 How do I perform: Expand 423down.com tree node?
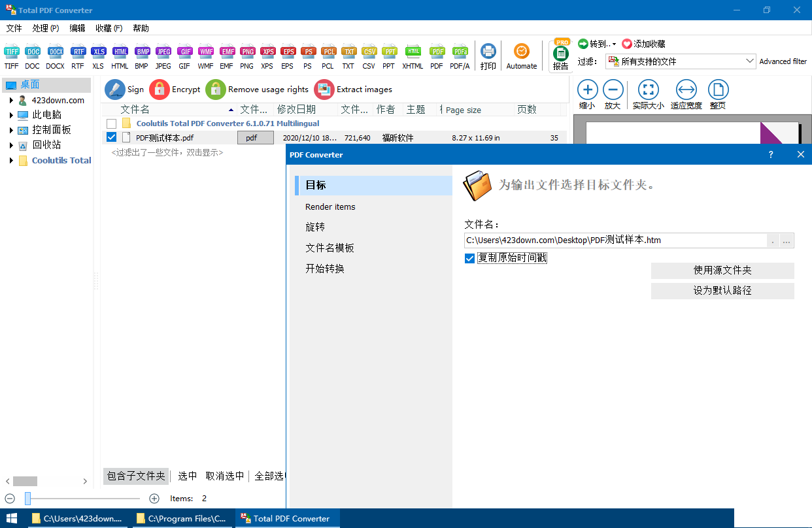[x=11, y=100]
